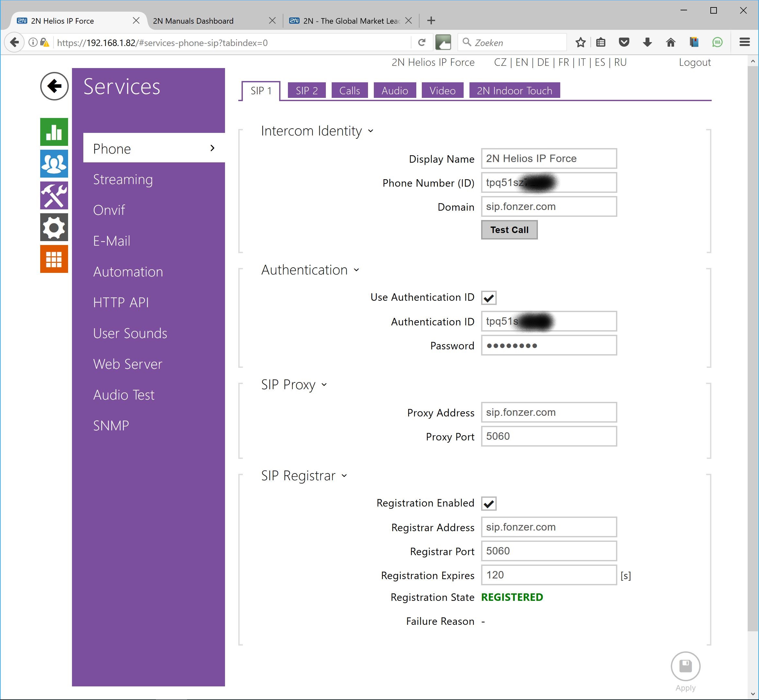Open E-Mail in the Services menu
Screen dimensions: 759x700
112,241
